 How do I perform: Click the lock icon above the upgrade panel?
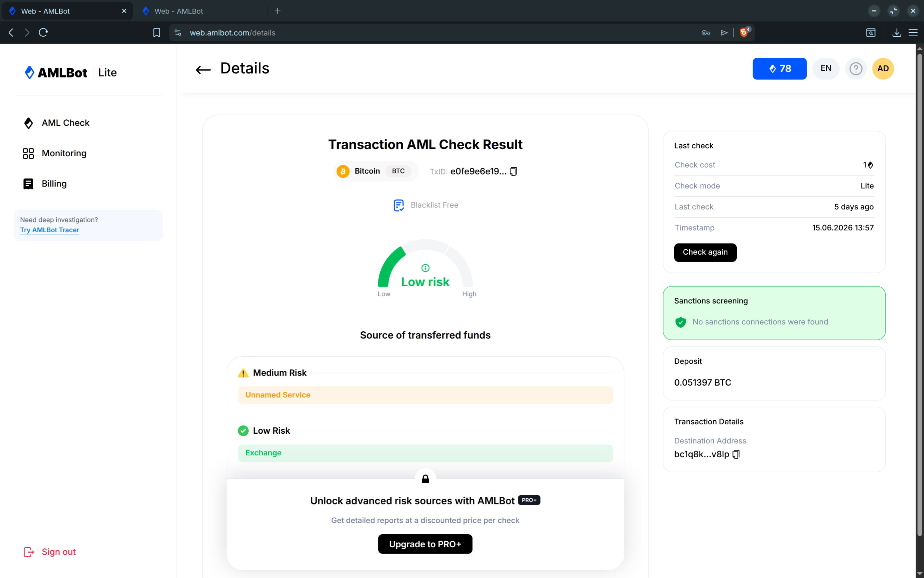[425, 479]
